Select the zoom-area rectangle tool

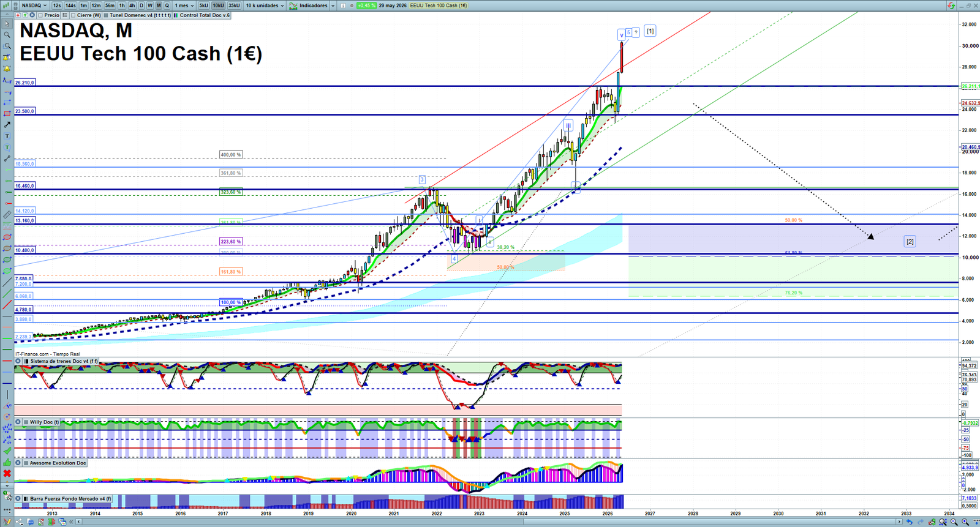pos(7,47)
